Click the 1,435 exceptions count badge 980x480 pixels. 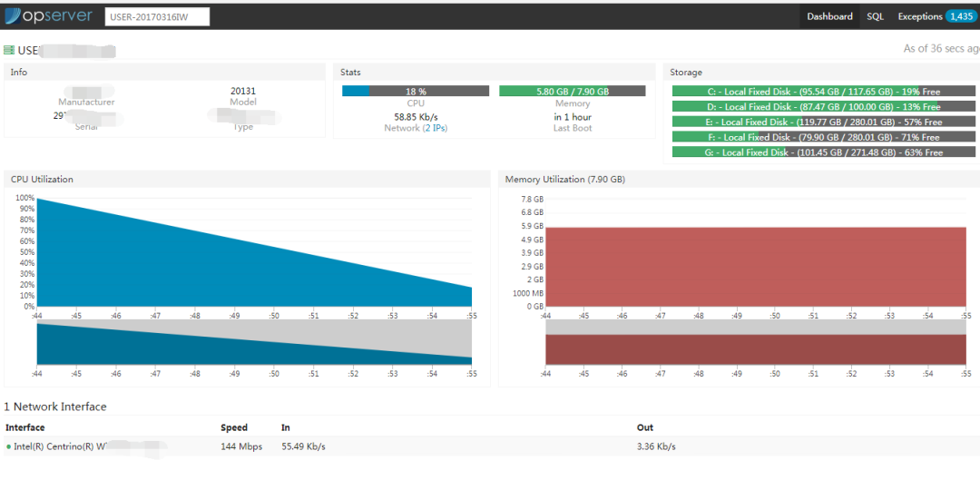960,16
